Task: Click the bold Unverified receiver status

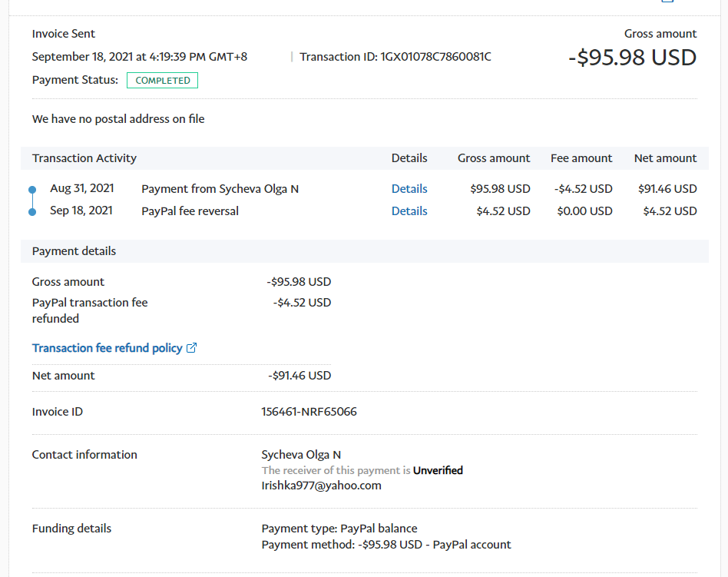Action: [x=438, y=470]
